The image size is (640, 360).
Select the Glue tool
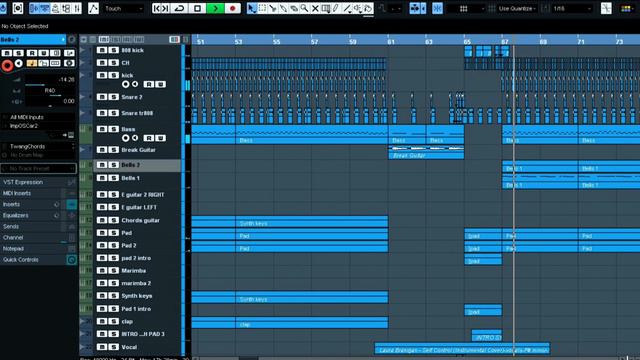coord(283,8)
